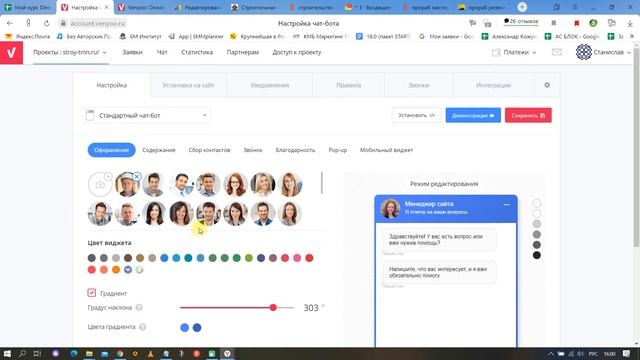Click the red Сохранить button

(528, 115)
